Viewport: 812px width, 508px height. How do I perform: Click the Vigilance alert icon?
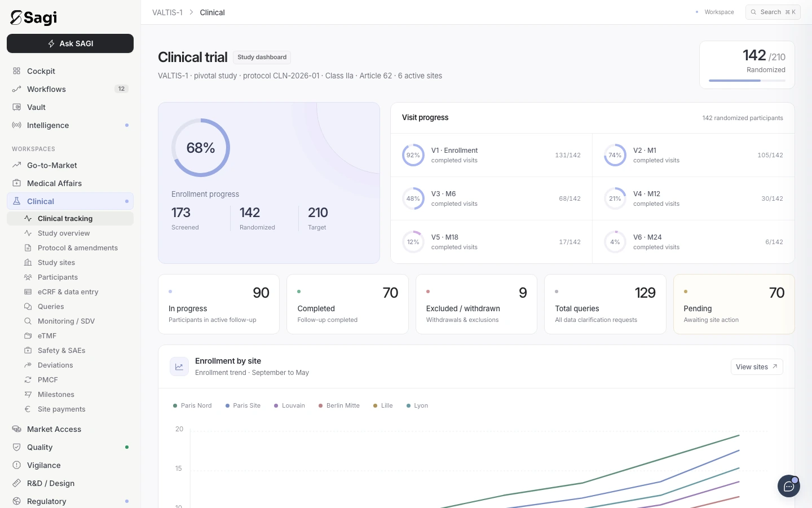17,465
